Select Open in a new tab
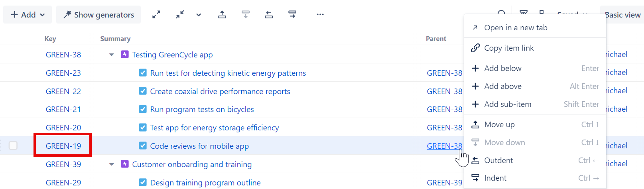Viewport: 644px width, 189px height. pyautogui.click(x=515, y=28)
